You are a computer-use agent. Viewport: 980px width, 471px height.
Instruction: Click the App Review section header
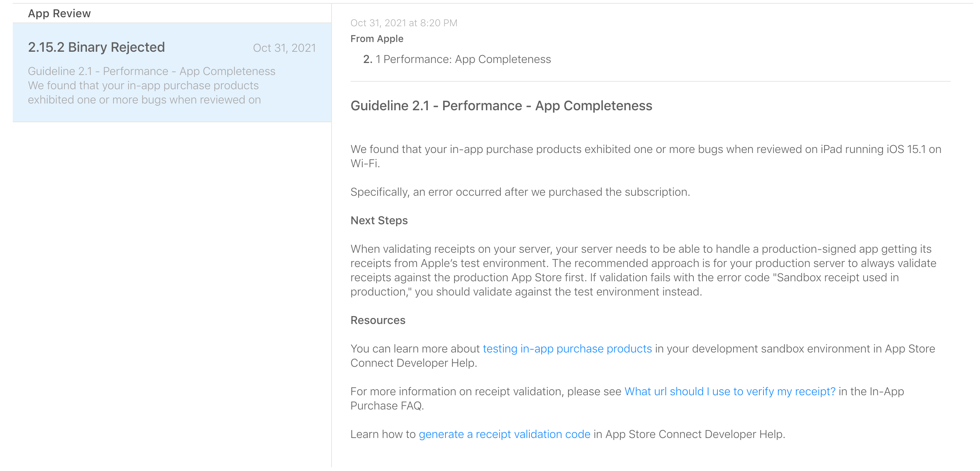59,13
